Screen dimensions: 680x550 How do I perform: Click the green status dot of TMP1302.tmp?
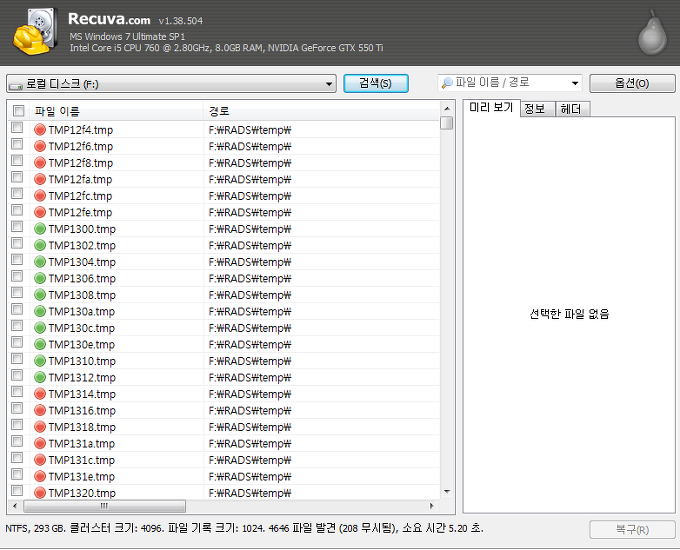[40, 245]
